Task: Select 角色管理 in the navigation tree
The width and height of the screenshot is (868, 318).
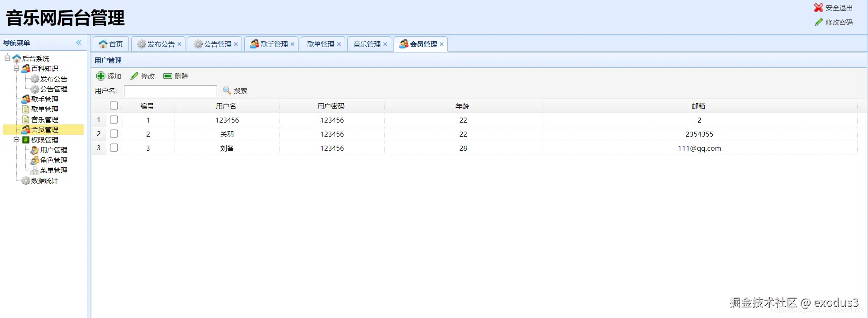Action: (54, 160)
